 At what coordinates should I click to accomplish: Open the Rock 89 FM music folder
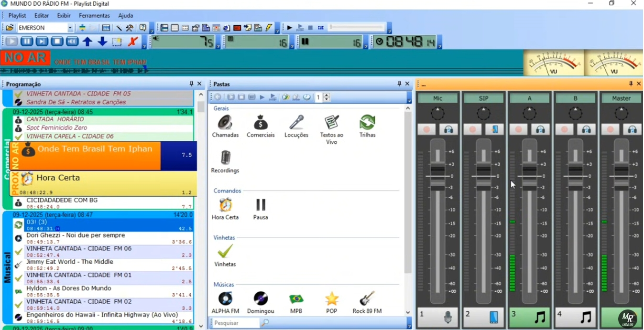click(367, 299)
